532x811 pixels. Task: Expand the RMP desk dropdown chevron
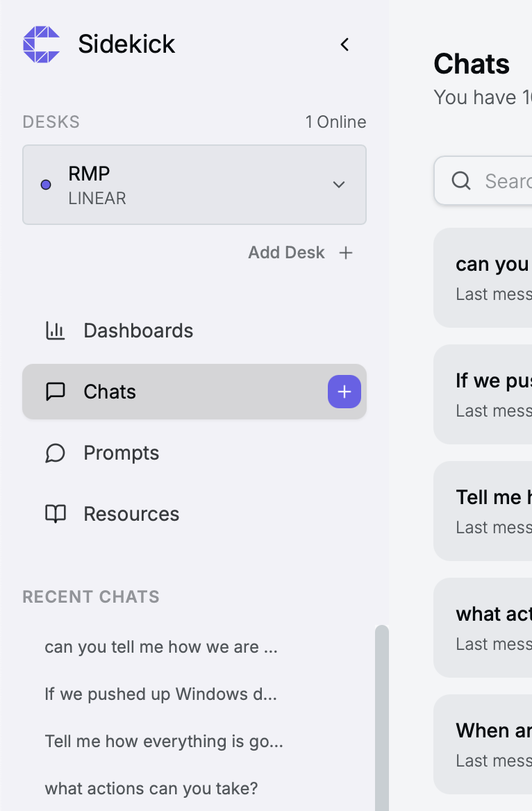[x=339, y=185]
